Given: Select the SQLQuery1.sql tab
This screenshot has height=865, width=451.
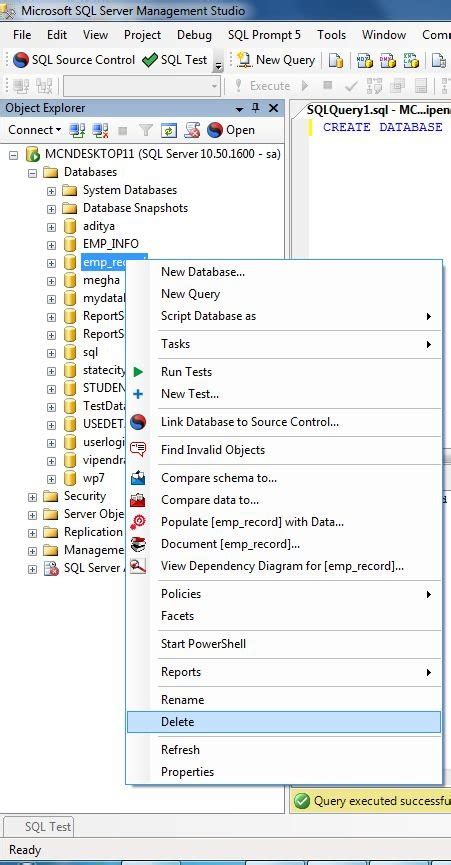Looking at the screenshot, I should coord(378,109).
